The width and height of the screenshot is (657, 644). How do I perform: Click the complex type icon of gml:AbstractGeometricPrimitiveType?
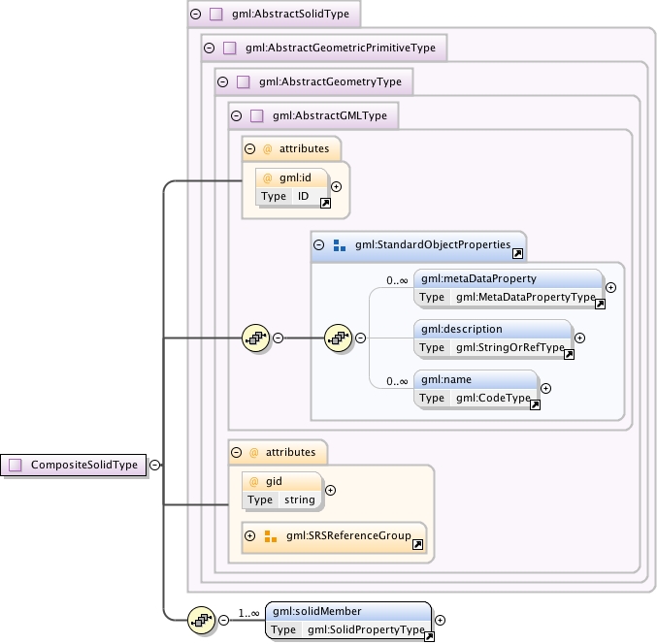[230, 48]
